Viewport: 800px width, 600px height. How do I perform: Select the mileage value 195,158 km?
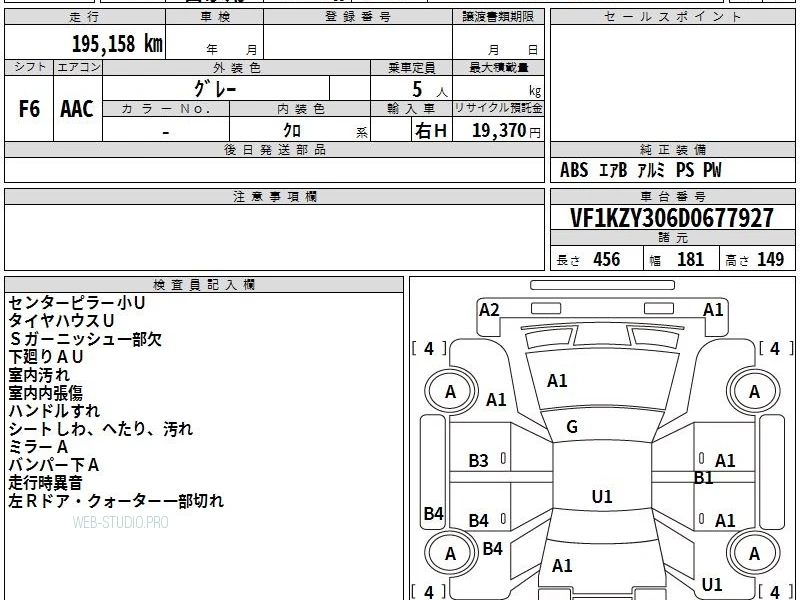(x=117, y=44)
